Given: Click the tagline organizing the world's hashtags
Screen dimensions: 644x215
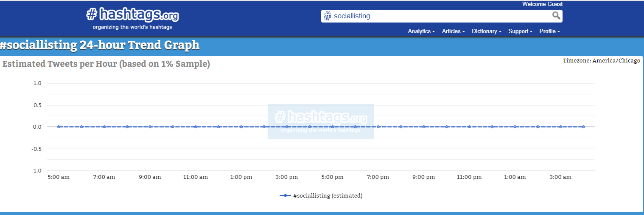Looking at the screenshot, I should point(132,27).
